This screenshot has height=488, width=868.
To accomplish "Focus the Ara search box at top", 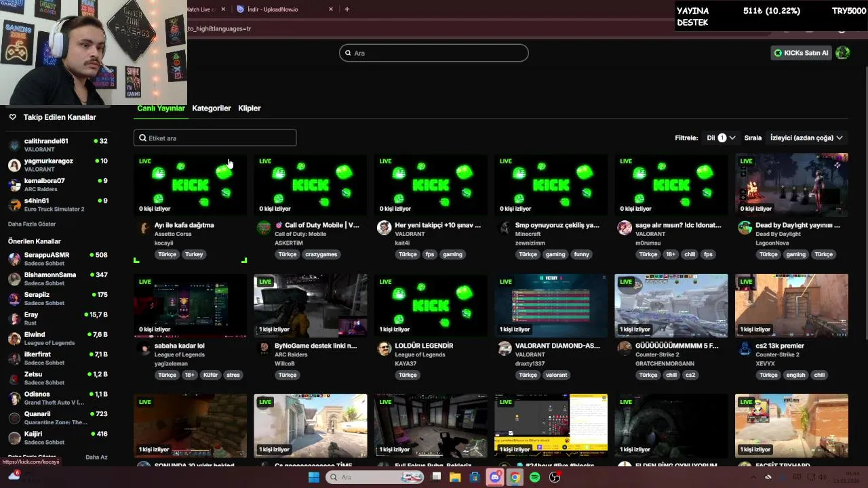I will 434,53.
